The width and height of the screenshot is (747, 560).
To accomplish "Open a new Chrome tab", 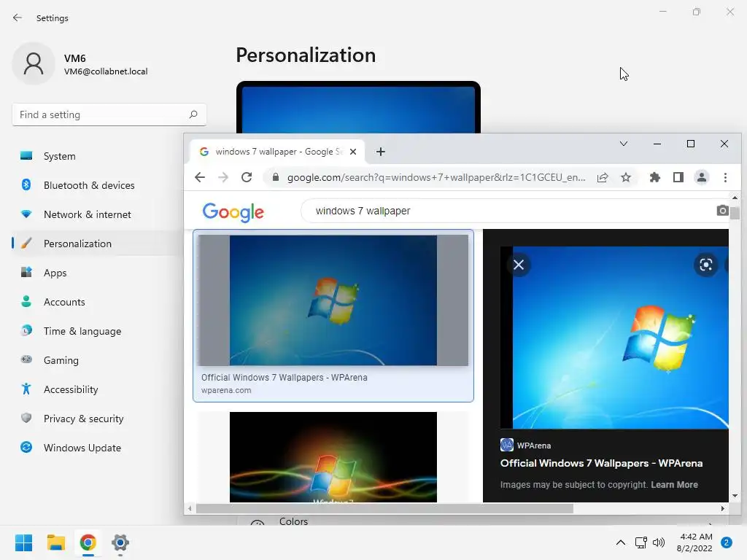I will (x=380, y=152).
